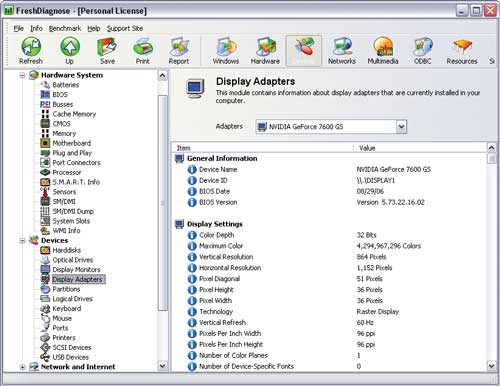Select Harddisks under Devices

coord(67,250)
